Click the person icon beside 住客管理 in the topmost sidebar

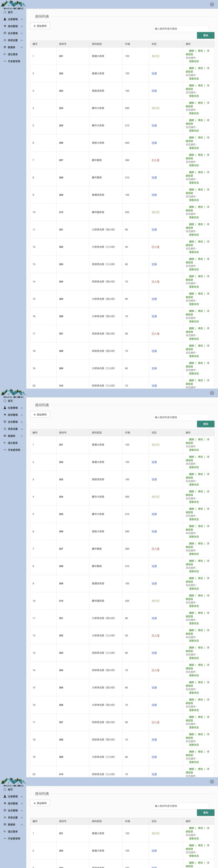pos(5,19)
